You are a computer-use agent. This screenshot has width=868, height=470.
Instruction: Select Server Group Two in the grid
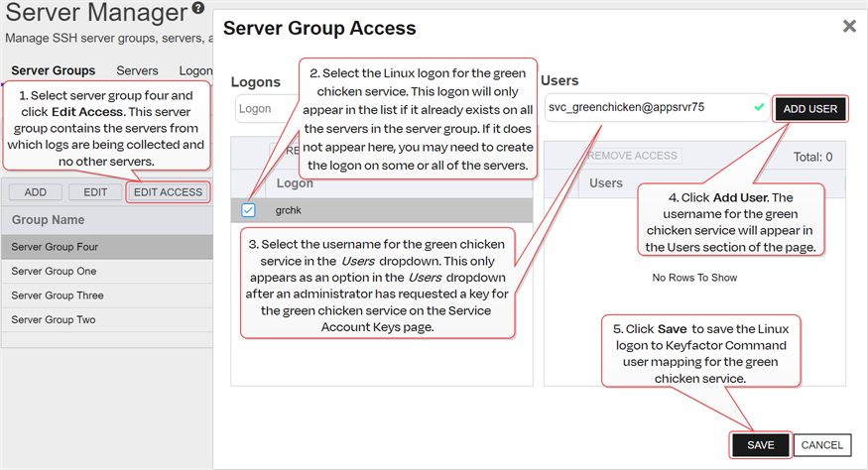click(54, 319)
